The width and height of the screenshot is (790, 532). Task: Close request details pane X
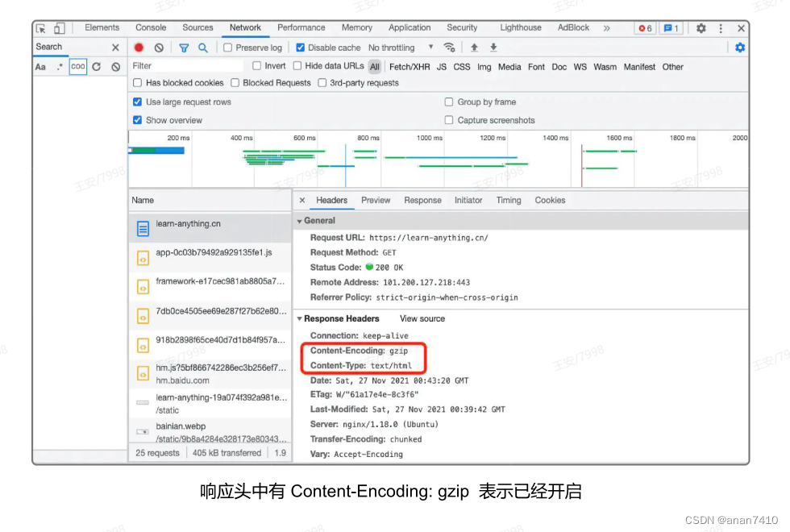pos(302,200)
